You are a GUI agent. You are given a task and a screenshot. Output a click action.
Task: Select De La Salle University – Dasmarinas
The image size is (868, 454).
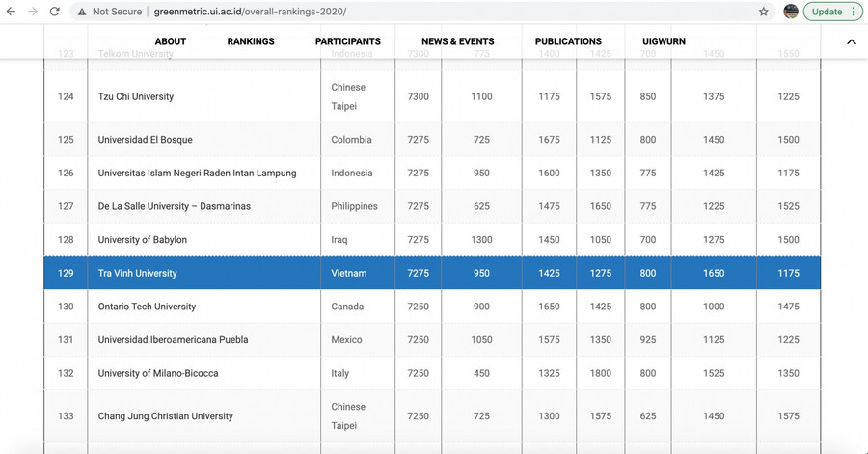click(x=175, y=206)
